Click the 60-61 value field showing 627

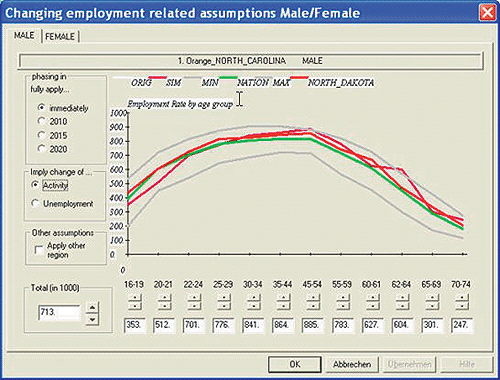(x=372, y=325)
